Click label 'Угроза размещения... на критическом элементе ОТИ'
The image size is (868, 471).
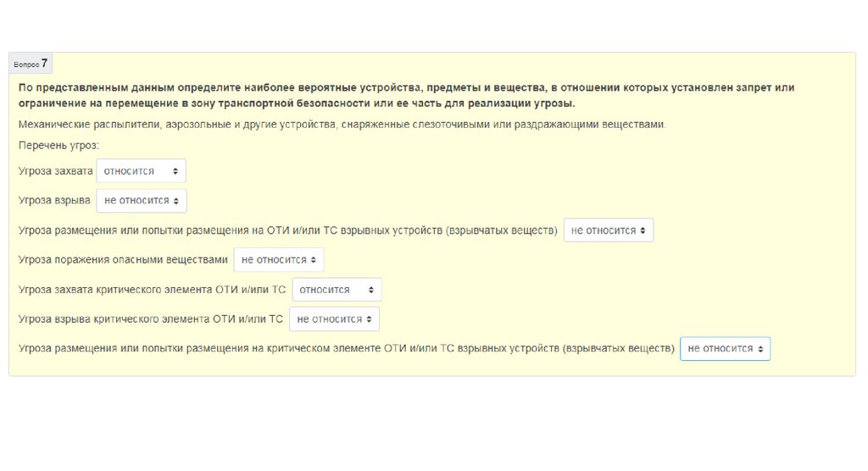tap(346, 348)
